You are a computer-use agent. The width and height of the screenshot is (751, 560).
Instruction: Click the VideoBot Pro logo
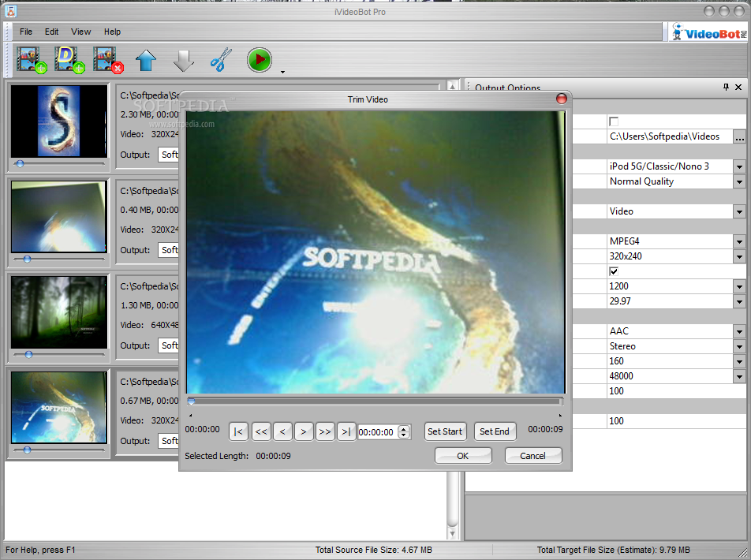point(709,32)
